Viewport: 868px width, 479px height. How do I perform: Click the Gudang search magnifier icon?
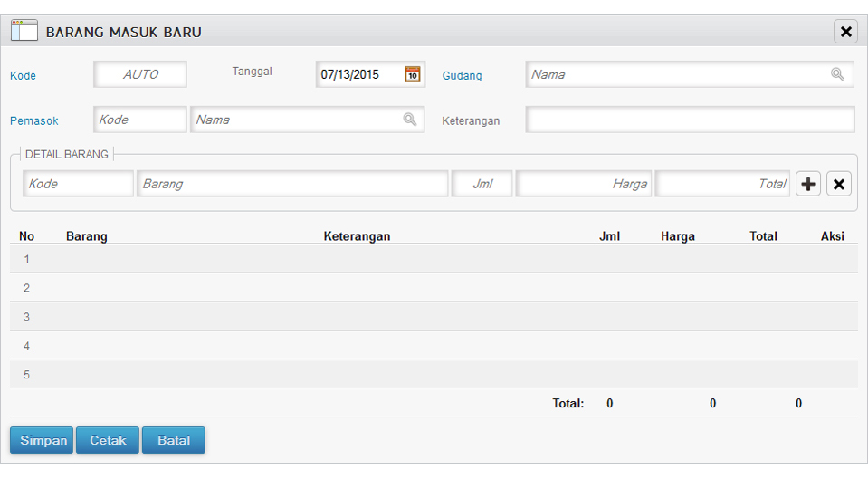pos(837,74)
